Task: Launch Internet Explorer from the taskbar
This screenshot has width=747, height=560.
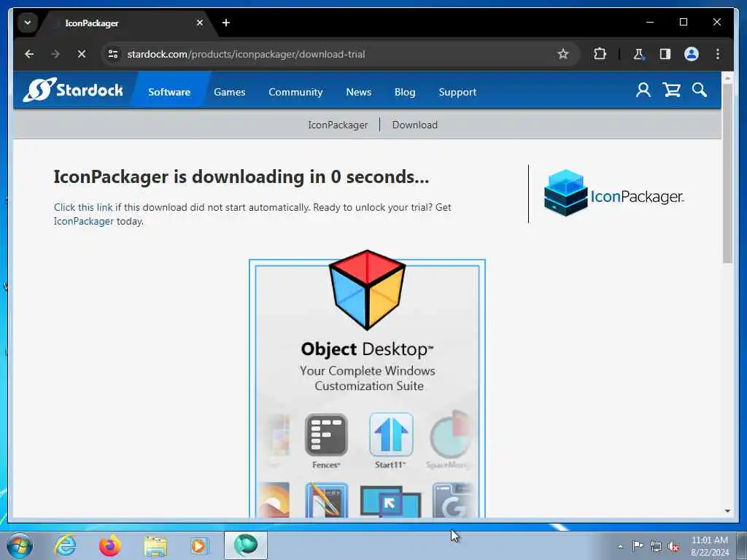Action: point(65,545)
